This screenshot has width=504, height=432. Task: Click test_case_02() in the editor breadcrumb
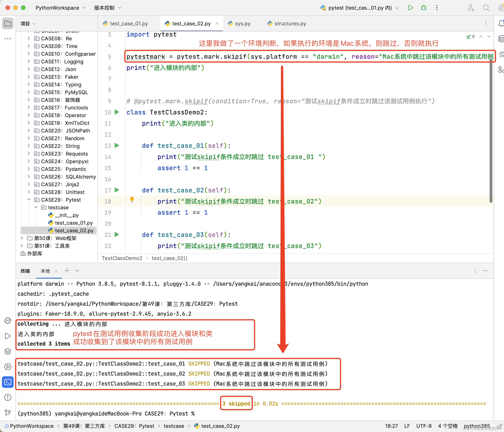coord(169,258)
